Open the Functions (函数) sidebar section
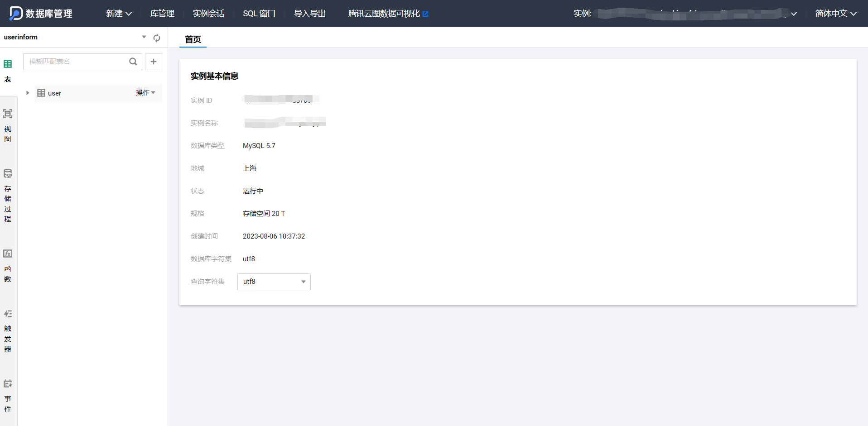The height and width of the screenshot is (426, 868). point(8,266)
